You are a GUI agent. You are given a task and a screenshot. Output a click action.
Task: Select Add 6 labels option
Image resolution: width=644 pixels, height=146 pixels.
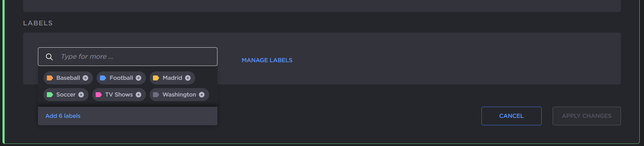(x=63, y=116)
